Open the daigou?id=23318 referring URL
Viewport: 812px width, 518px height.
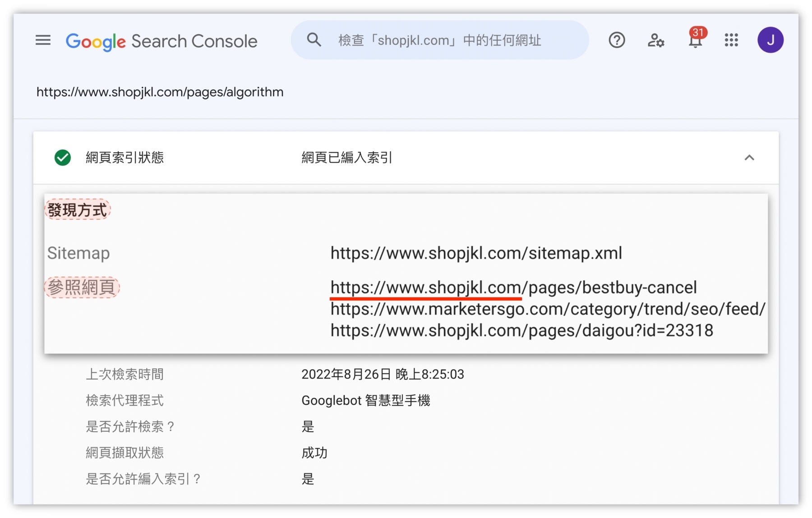pos(522,330)
